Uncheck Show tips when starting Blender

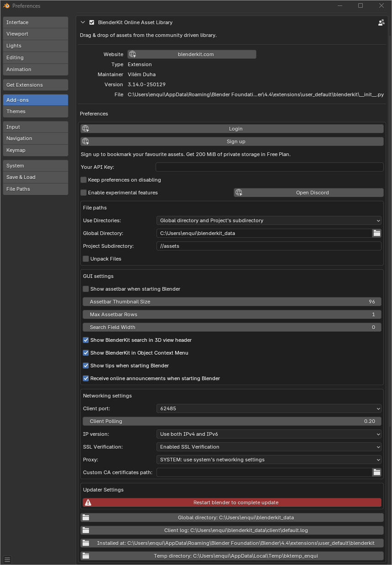point(86,366)
